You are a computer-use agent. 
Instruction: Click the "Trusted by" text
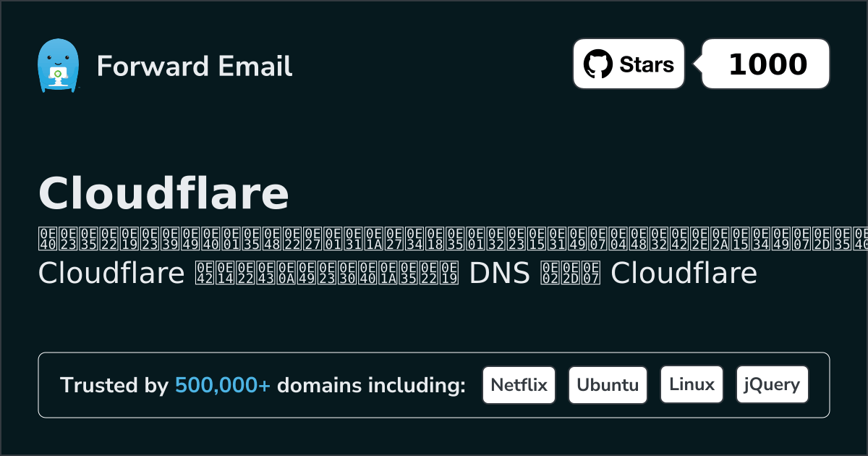(114, 385)
